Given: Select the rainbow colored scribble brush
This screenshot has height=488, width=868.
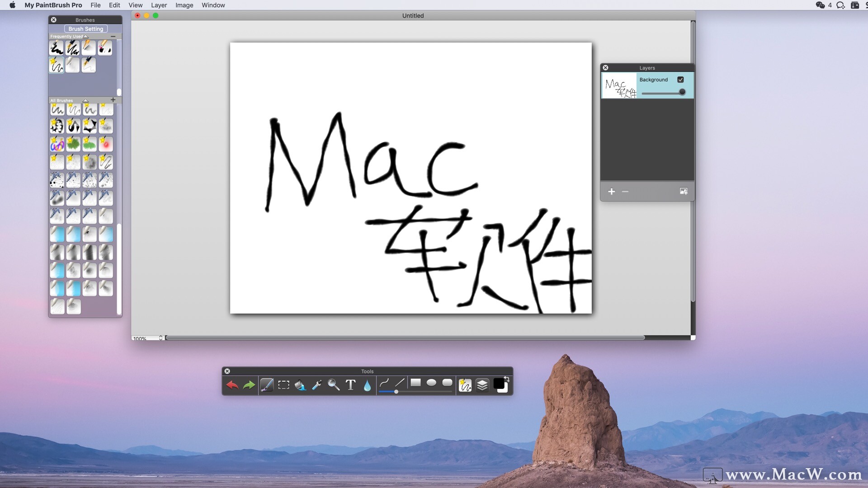Looking at the screenshot, I should [x=57, y=144].
